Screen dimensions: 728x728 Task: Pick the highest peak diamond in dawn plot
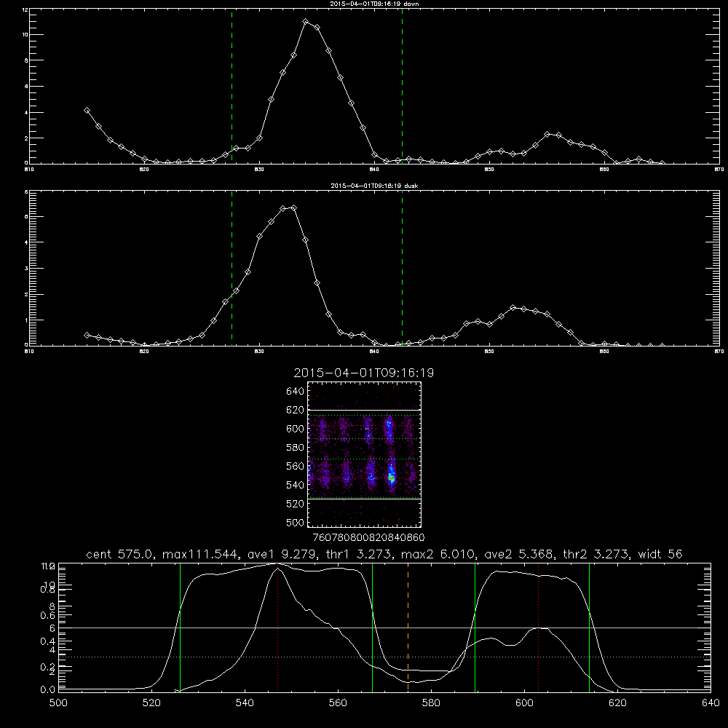click(x=305, y=21)
